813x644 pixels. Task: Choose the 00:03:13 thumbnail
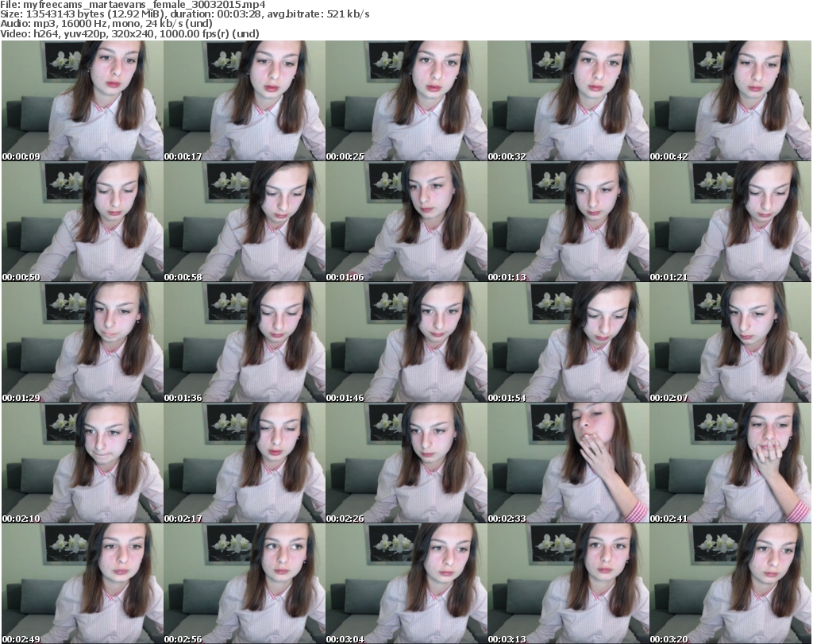(568, 584)
